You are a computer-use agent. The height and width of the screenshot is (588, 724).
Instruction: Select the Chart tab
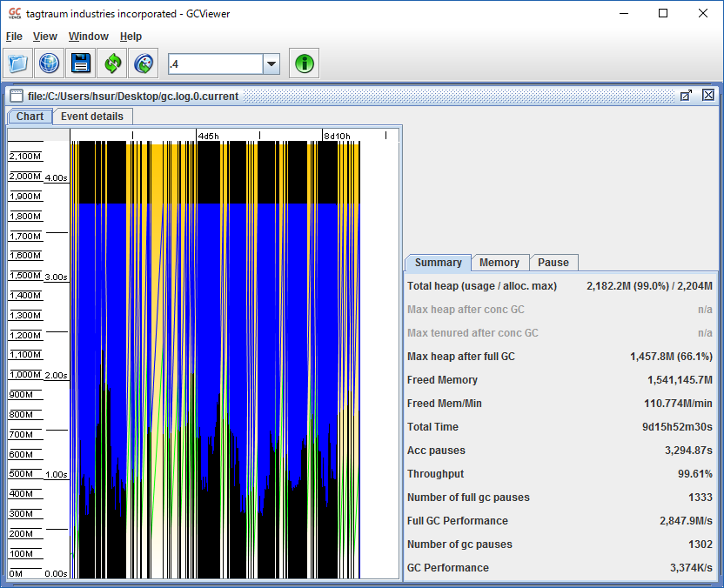[x=30, y=117]
